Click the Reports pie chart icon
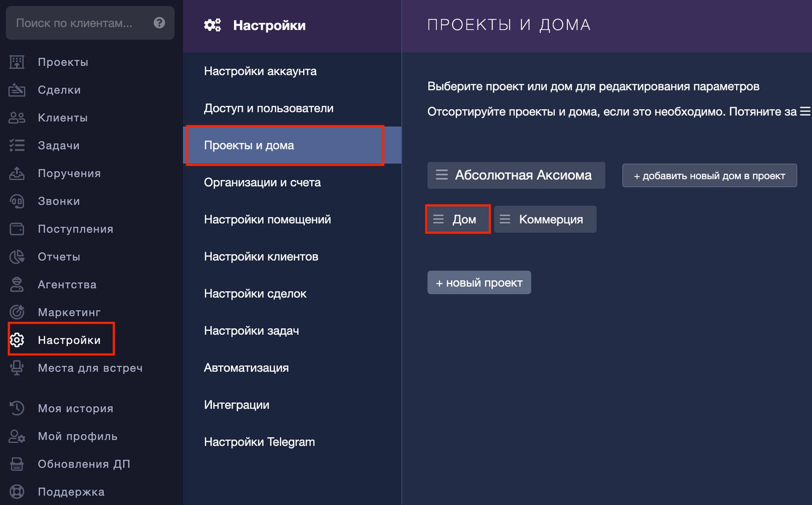The height and width of the screenshot is (505, 812). tap(17, 257)
